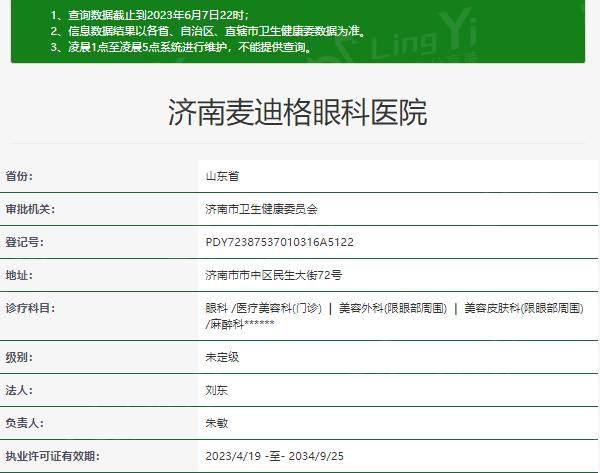Click notice line 凌晨1点至凌晨5点系统进行维护
Image resolution: width=600 pixels, height=473 pixels.
pyautogui.click(x=181, y=47)
